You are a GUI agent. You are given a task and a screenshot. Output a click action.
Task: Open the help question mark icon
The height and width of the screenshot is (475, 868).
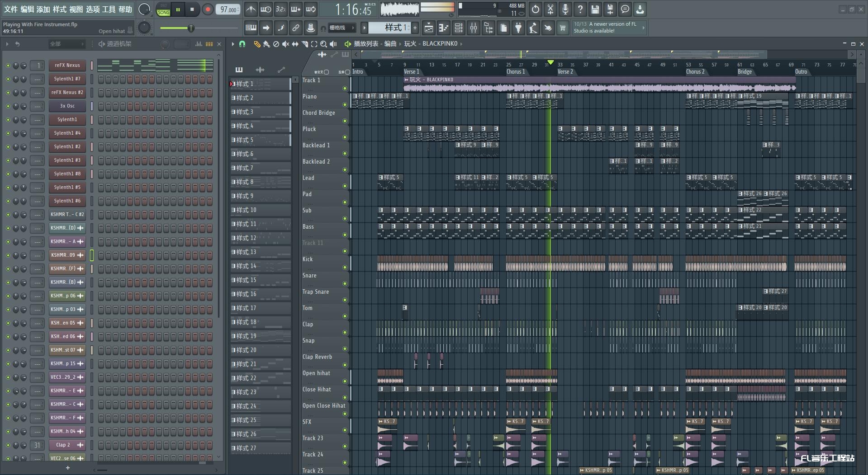pyautogui.click(x=580, y=9)
